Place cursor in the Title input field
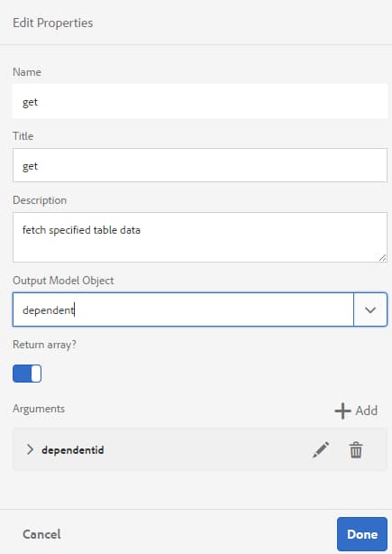 point(200,165)
